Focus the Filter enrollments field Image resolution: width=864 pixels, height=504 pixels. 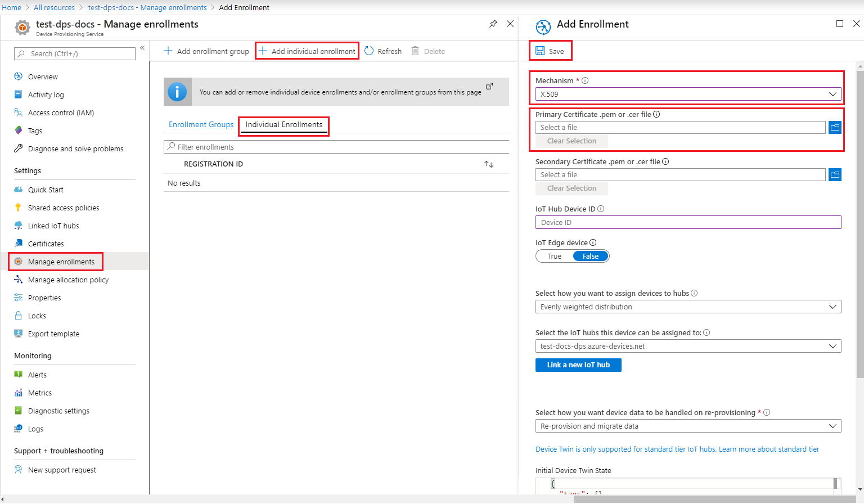tap(336, 147)
